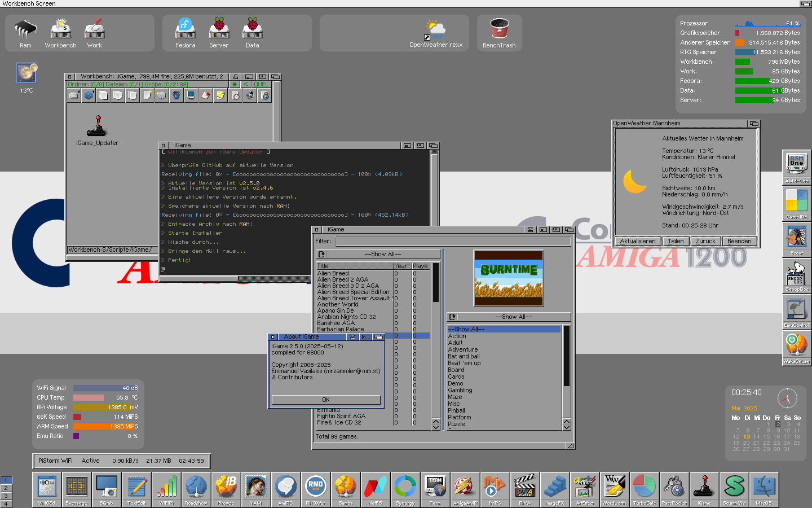Click the genre list scroll-down arrow in iGame
812x508 pixels.
(x=567, y=427)
